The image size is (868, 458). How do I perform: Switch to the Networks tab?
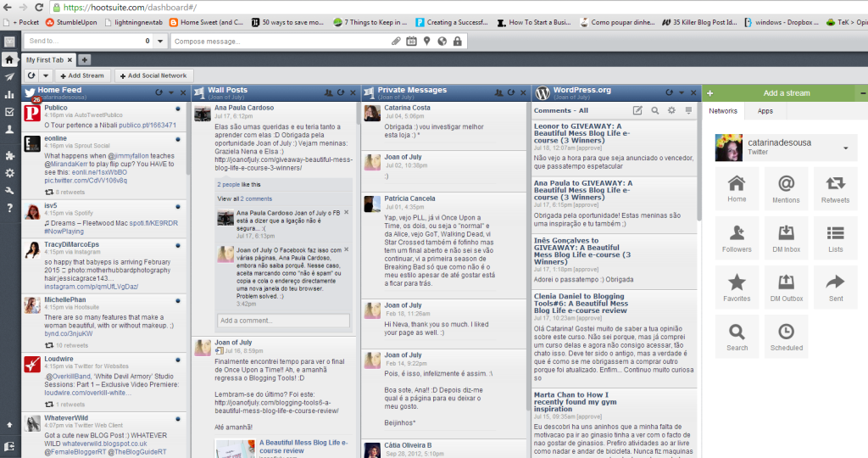tap(723, 111)
